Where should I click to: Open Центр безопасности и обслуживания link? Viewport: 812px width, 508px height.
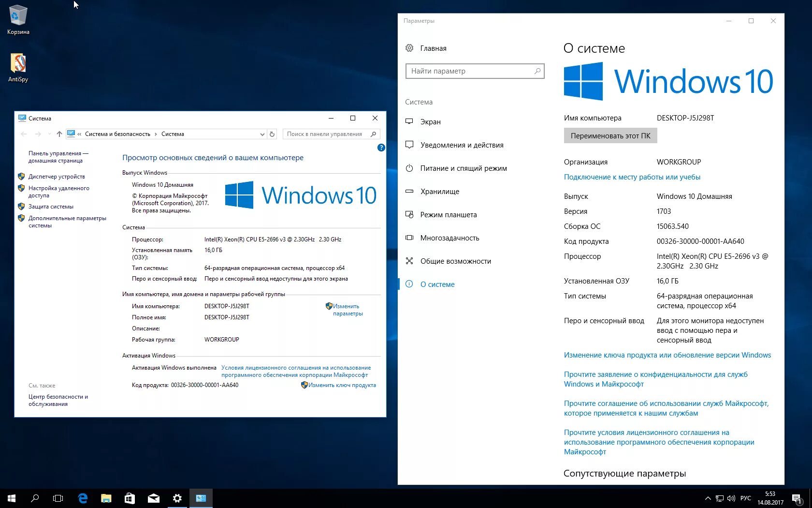pyautogui.click(x=58, y=400)
